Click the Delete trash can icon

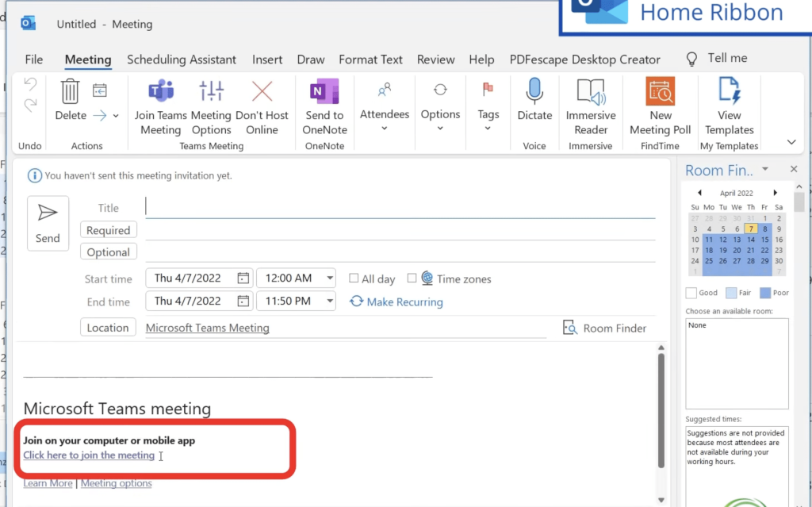70,91
